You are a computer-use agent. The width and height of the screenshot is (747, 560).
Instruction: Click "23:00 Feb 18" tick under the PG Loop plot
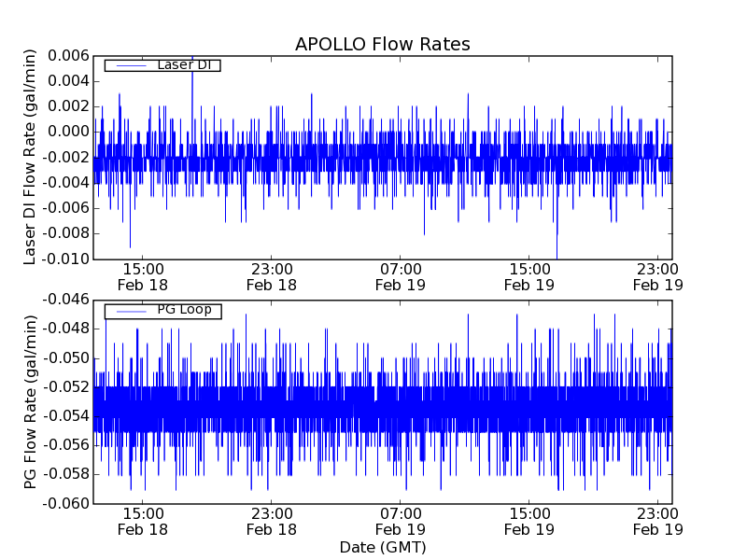271,521
